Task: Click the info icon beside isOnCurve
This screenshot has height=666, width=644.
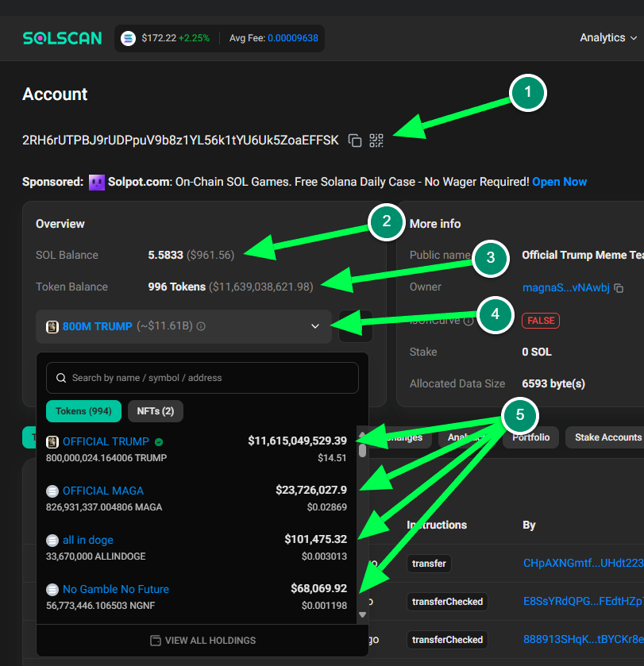Action: pyautogui.click(x=469, y=321)
